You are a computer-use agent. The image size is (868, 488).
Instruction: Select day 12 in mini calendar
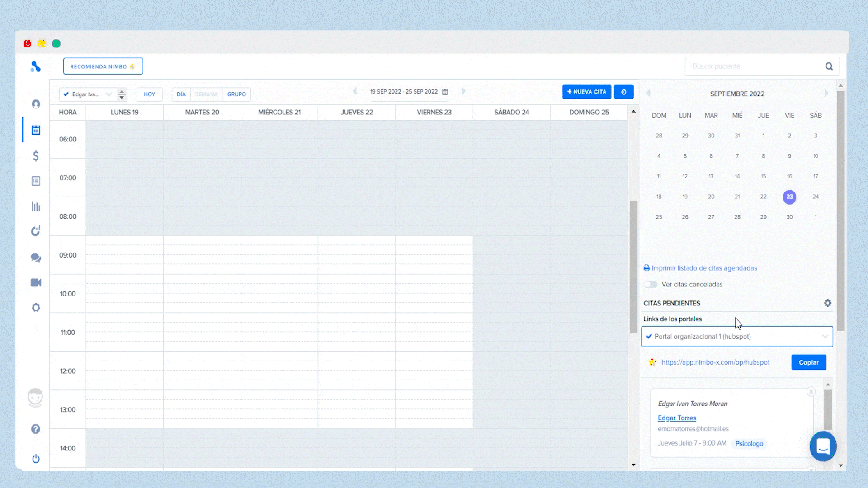(x=685, y=176)
